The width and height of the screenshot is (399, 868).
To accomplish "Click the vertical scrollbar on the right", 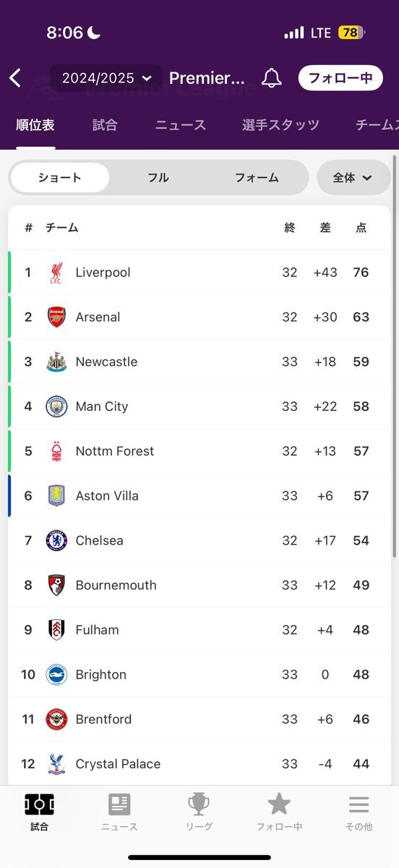I will [x=394, y=356].
